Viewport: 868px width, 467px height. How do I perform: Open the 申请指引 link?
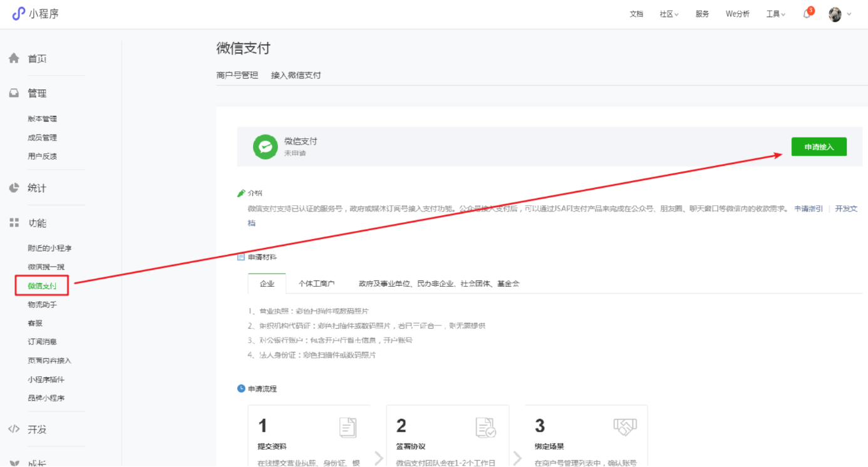point(809,209)
